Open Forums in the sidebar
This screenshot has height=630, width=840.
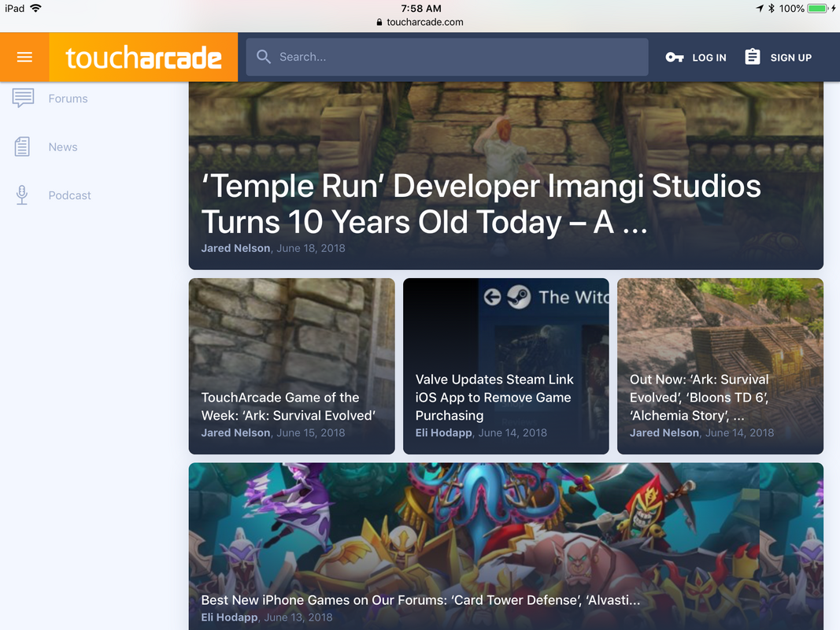[x=68, y=98]
